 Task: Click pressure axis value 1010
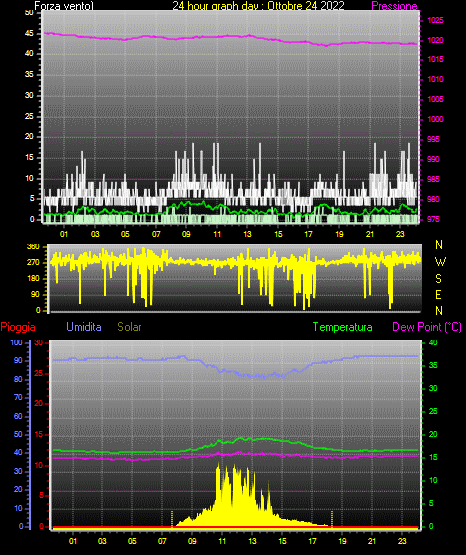tap(436, 79)
